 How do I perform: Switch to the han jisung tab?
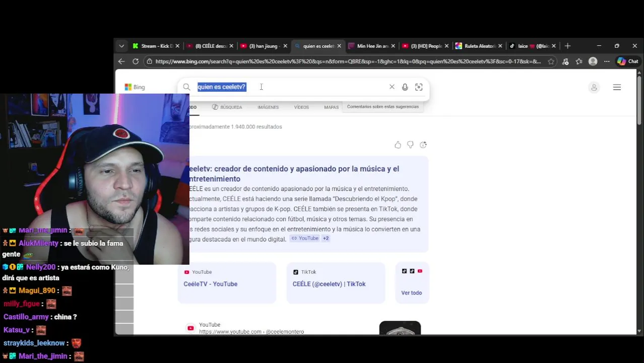pyautogui.click(x=264, y=46)
